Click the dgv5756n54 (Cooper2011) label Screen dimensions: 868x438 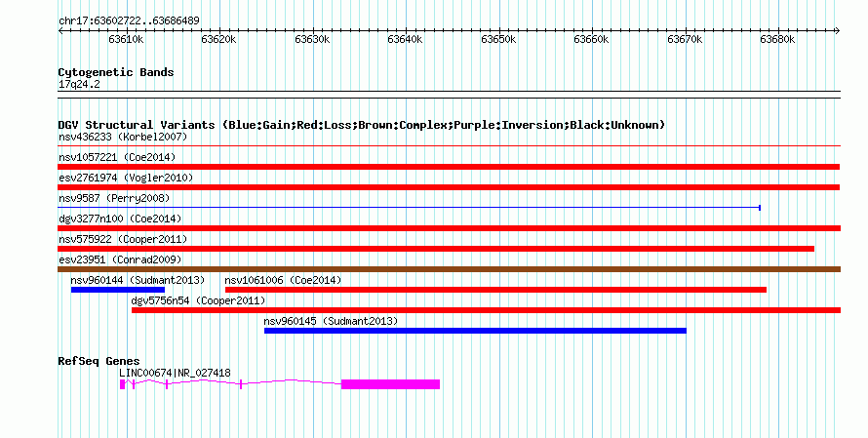pyautogui.click(x=198, y=300)
